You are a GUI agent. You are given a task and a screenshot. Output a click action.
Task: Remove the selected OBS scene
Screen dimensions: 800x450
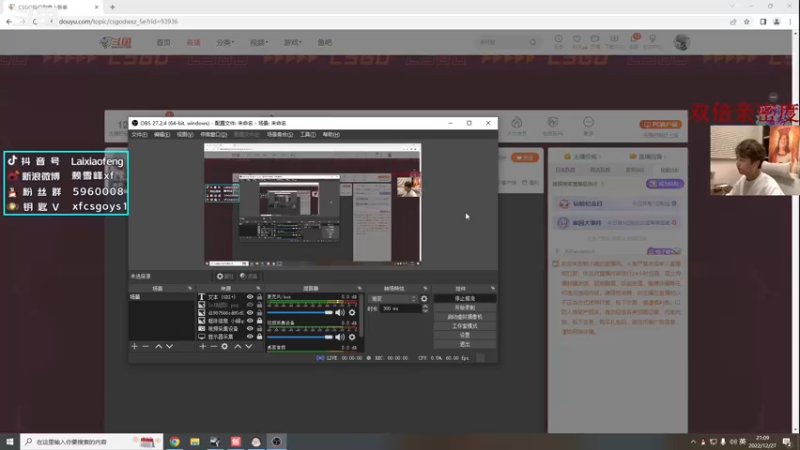[145, 346]
